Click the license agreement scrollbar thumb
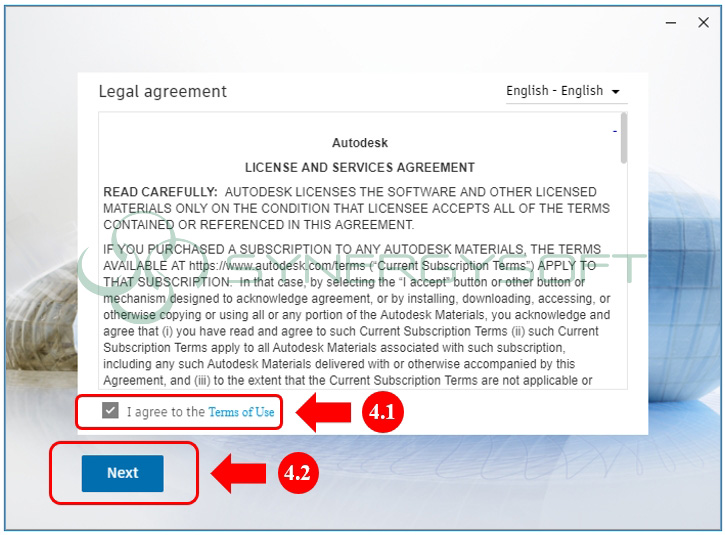This screenshot has height=535, width=725. 624,138
